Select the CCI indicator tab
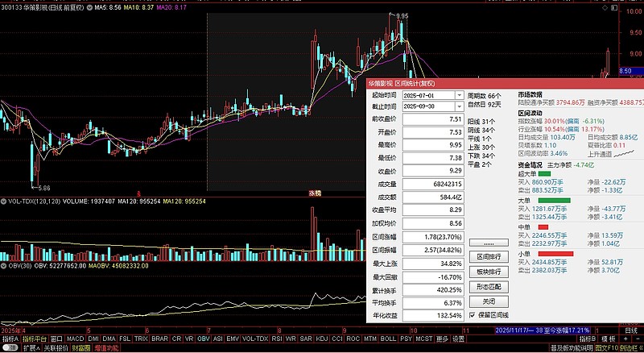 click(x=337, y=339)
